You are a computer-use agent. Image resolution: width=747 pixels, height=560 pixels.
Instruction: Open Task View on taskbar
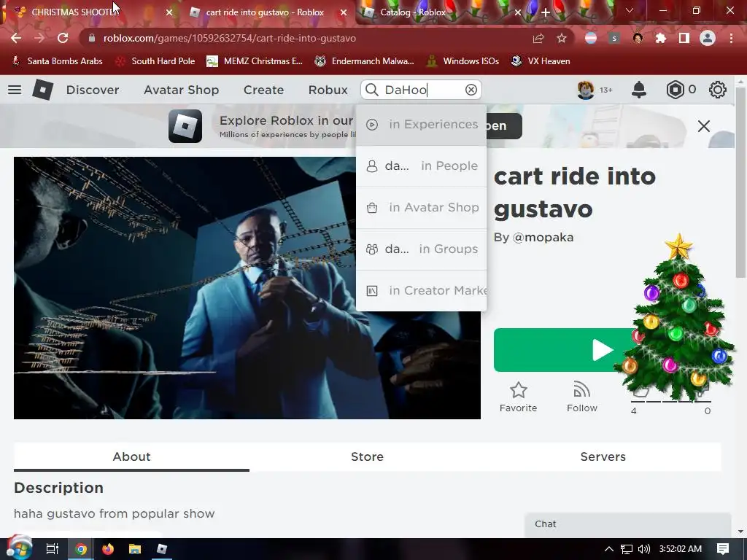tap(52, 549)
